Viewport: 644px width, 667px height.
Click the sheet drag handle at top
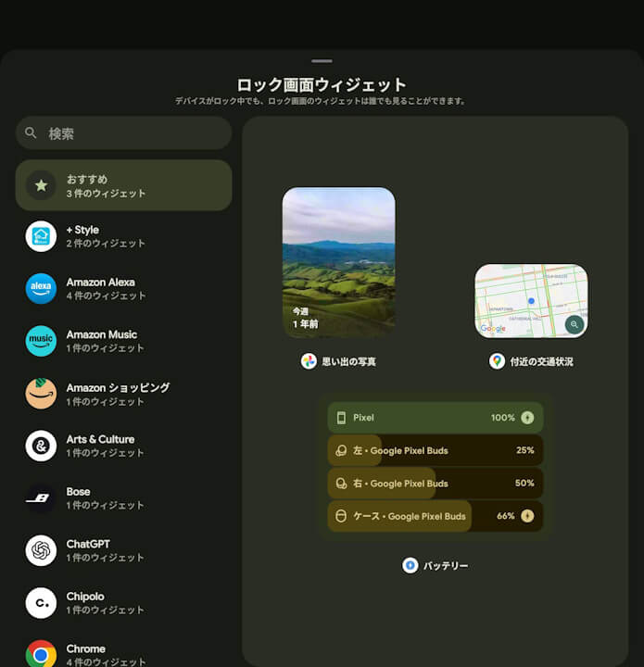point(322,61)
